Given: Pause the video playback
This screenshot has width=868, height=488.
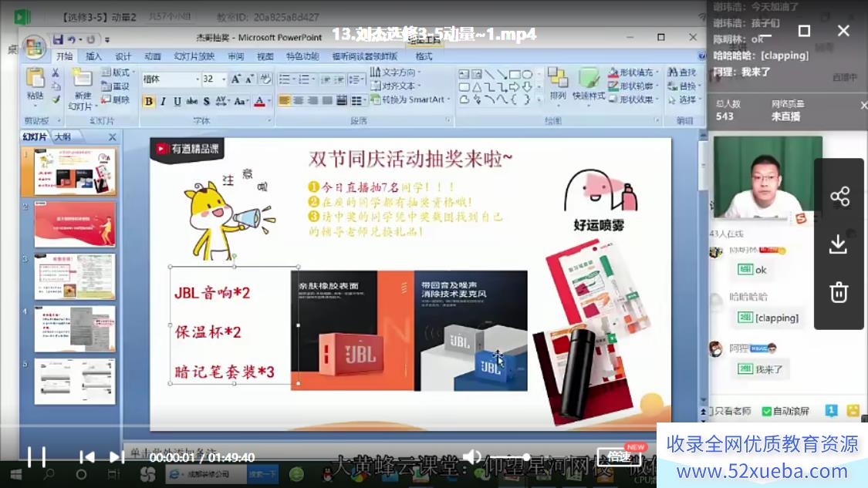Looking at the screenshot, I should click(36, 457).
